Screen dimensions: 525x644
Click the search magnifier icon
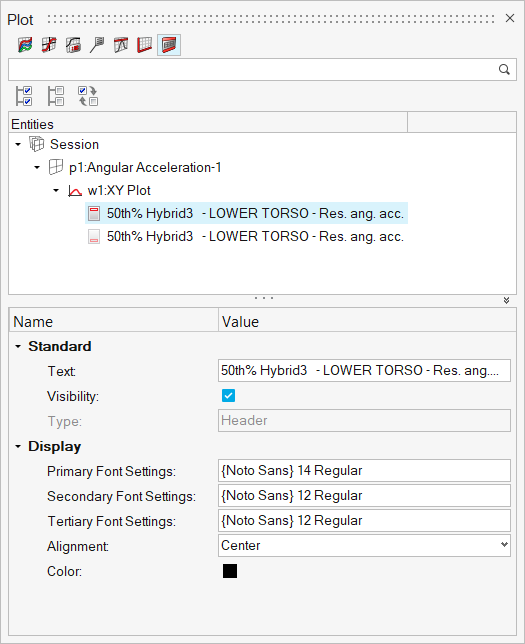(x=504, y=69)
